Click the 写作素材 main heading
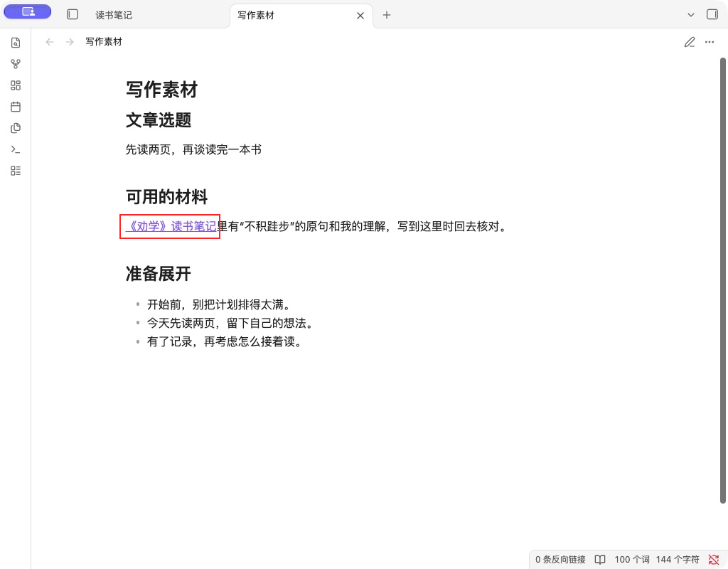 point(161,90)
